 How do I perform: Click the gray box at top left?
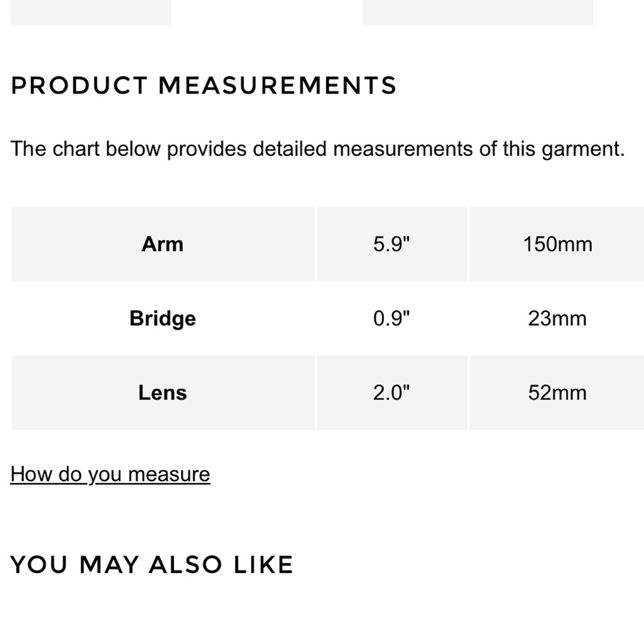[x=90, y=12]
